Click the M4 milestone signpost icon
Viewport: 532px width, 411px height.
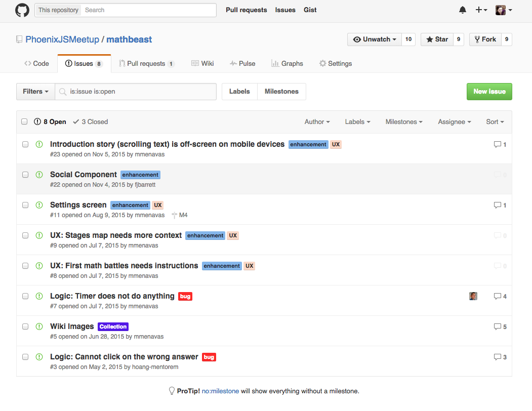[x=175, y=215]
